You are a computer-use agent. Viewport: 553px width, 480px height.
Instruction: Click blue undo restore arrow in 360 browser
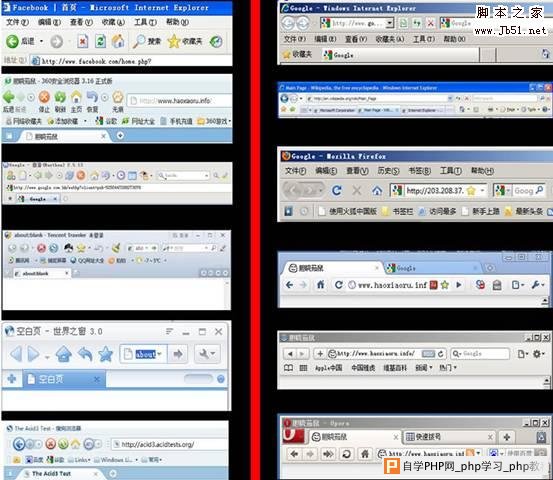92,97
